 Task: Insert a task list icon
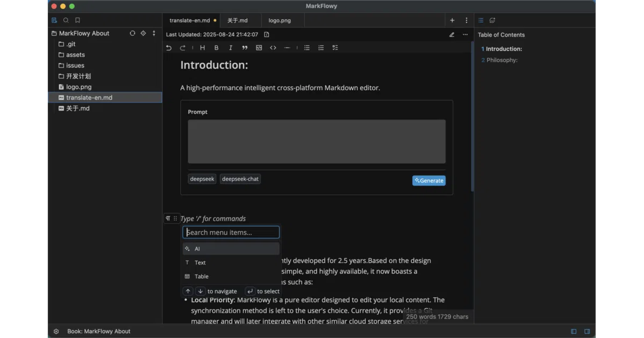point(335,48)
